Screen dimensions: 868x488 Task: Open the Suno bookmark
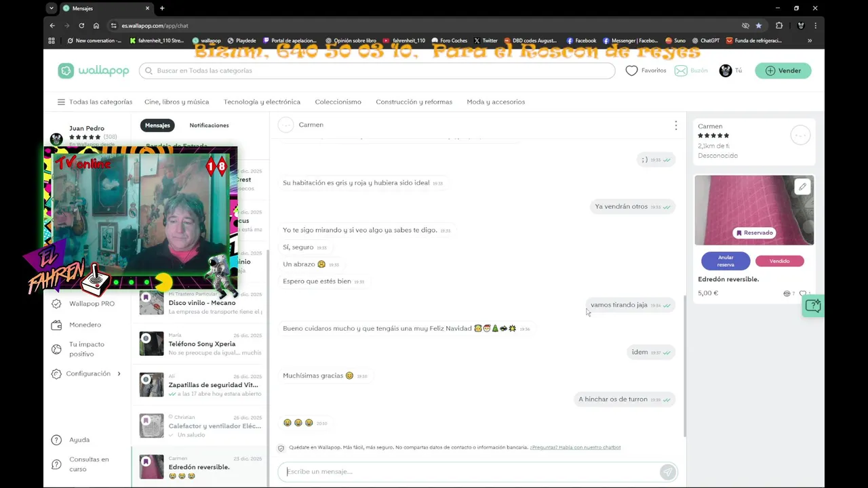675,41
